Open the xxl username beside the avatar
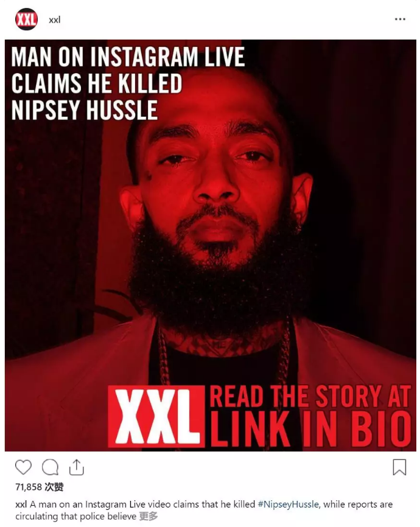Image resolution: width=420 pixels, height=527 pixels. [54, 20]
